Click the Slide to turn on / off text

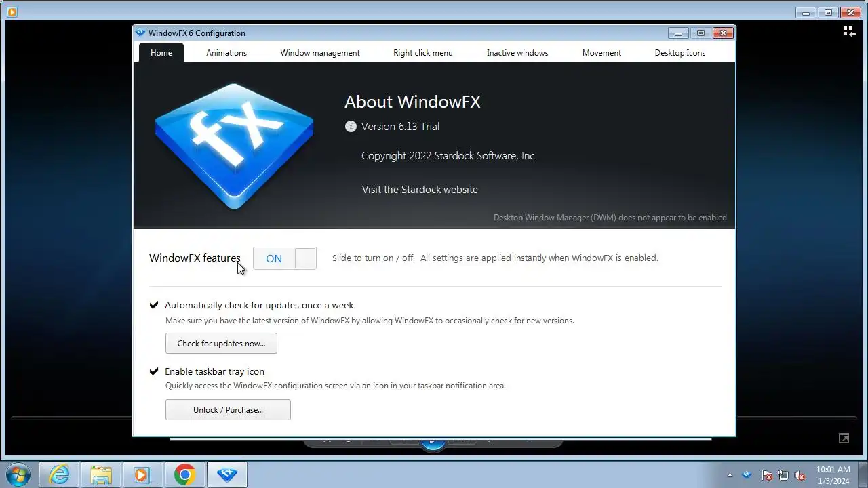(x=495, y=258)
